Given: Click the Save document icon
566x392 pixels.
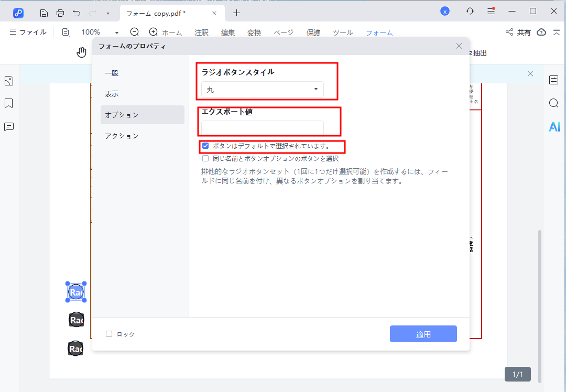Looking at the screenshot, I should click(43, 12).
